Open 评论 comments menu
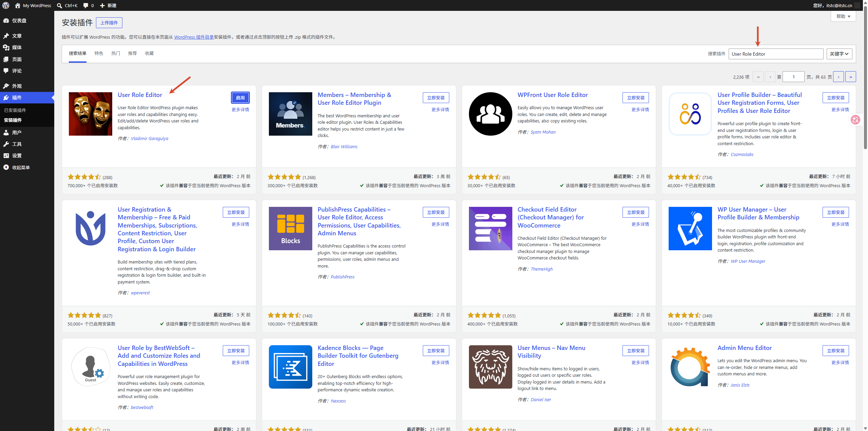 27,71
